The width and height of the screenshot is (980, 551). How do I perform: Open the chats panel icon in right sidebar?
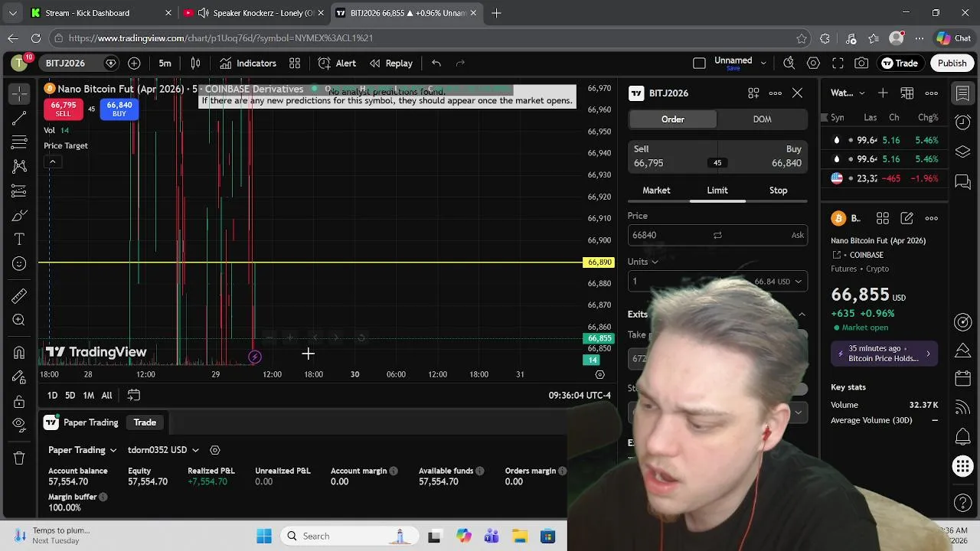(963, 182)
